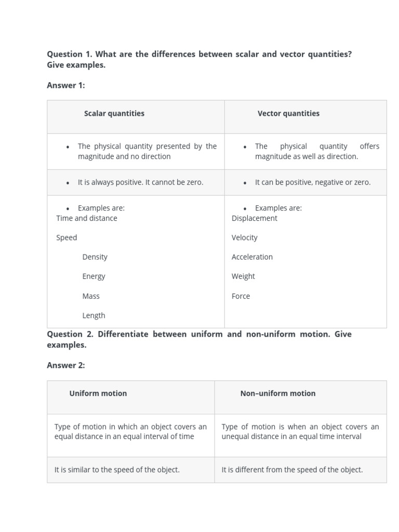This screenshot has width=399, height=532.
Task: Click 'It is different from the speed' cell
Action: pyautogui.click(x=292, y=470)
